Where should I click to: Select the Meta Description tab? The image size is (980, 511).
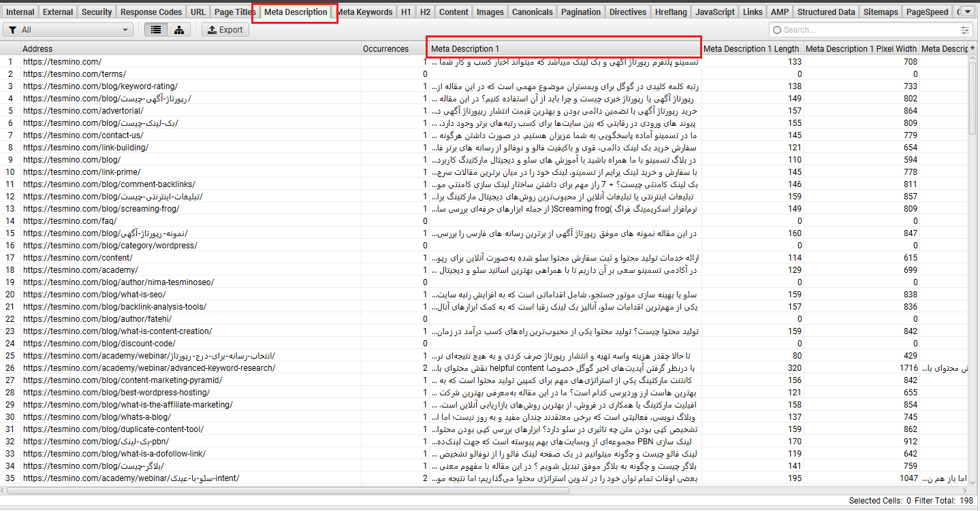pos(296,12)
